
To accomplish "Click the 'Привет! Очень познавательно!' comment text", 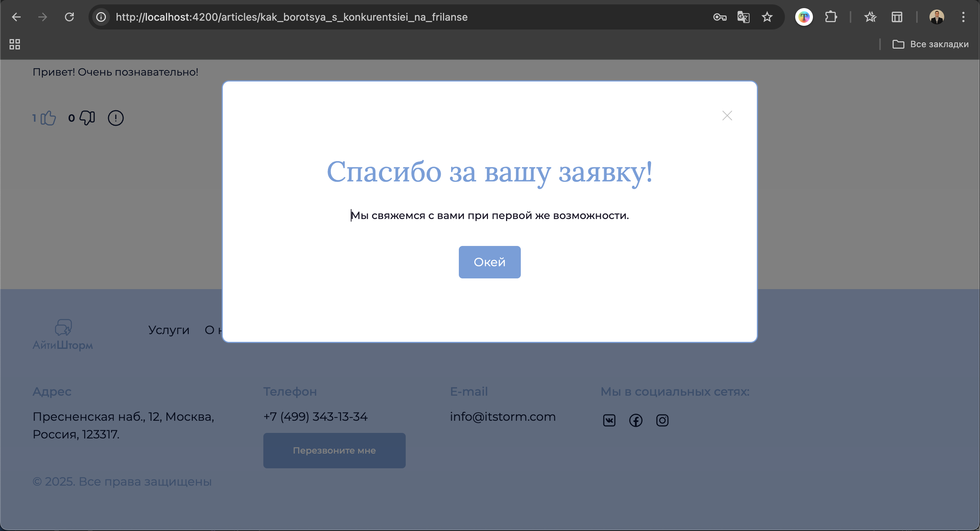I will pos(115,72).
